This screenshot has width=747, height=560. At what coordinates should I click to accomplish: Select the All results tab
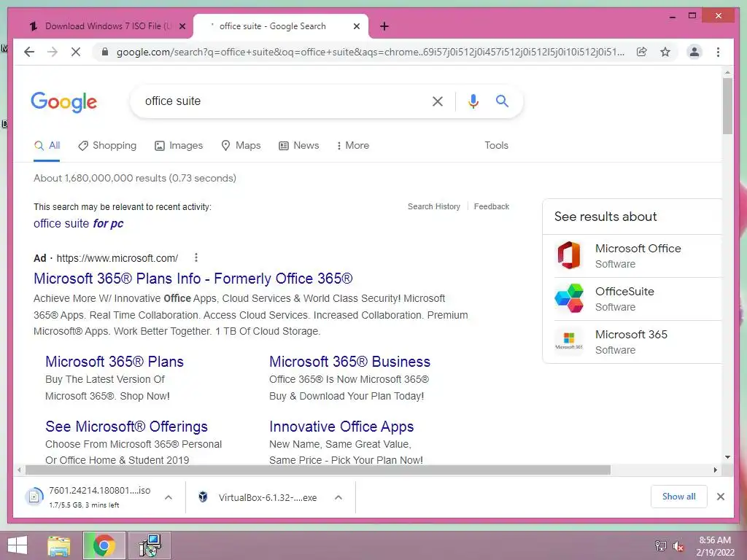tap(47, 145)
